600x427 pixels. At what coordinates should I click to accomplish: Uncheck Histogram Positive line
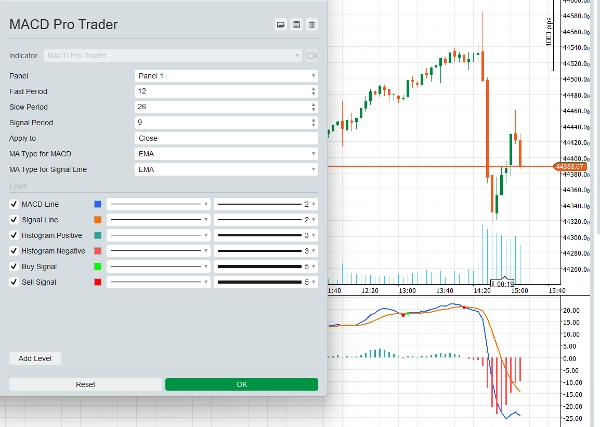pos(14,235)
